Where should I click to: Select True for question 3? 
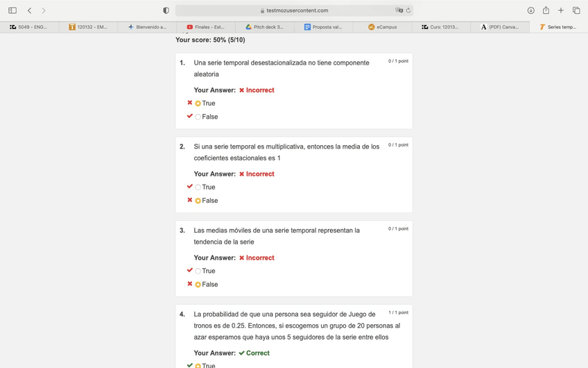pyautogui.click(x=198, y=271)
